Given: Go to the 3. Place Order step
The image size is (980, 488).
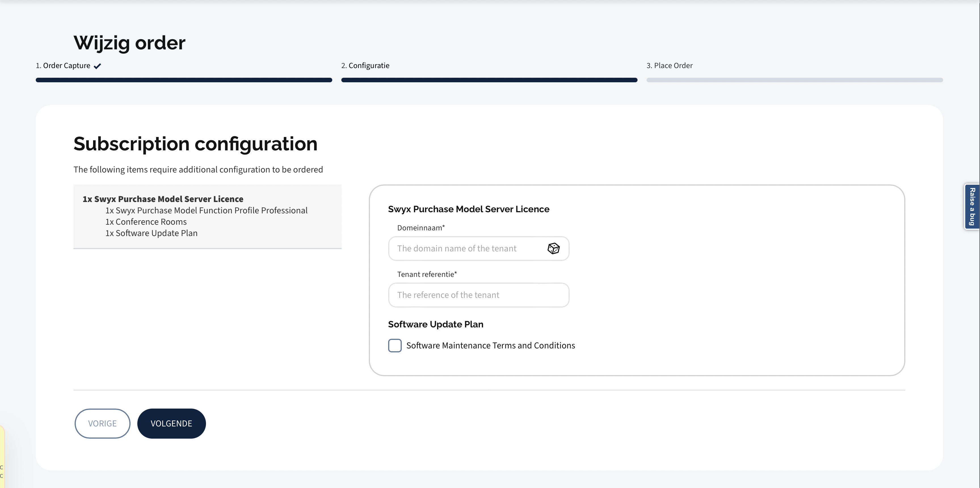Looking at the screenshot, I should point(670,66).
